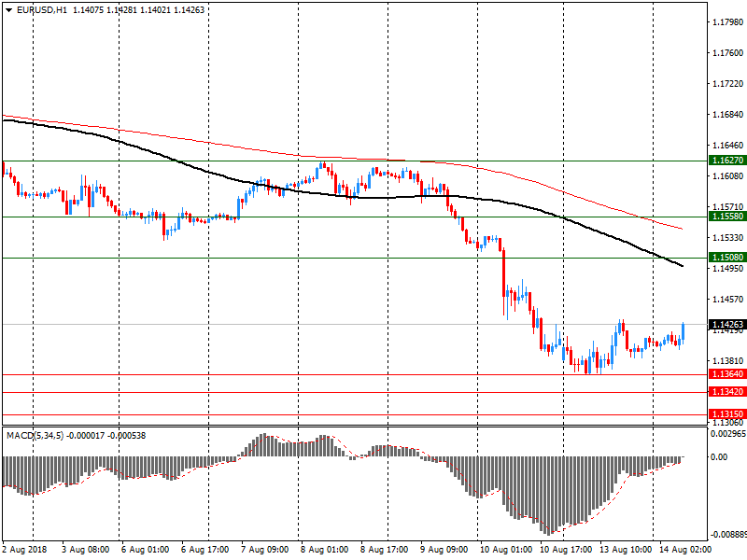
Task: Click the 1.17600 price scale value
Action: [728, 53]
